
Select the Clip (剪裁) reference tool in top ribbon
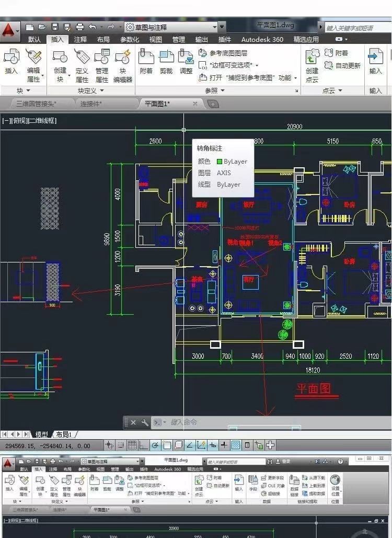coord(166,62)
